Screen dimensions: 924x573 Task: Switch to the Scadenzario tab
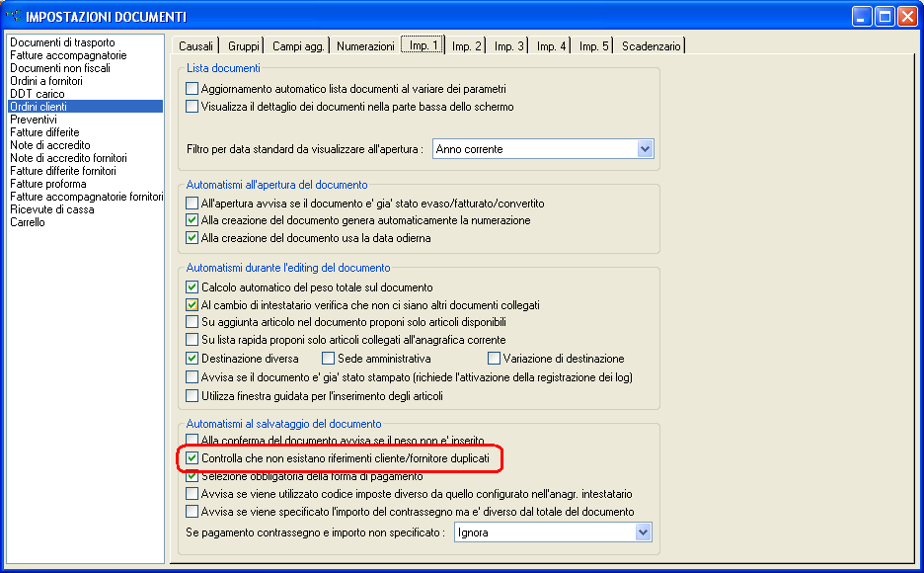tap(652, 46)
